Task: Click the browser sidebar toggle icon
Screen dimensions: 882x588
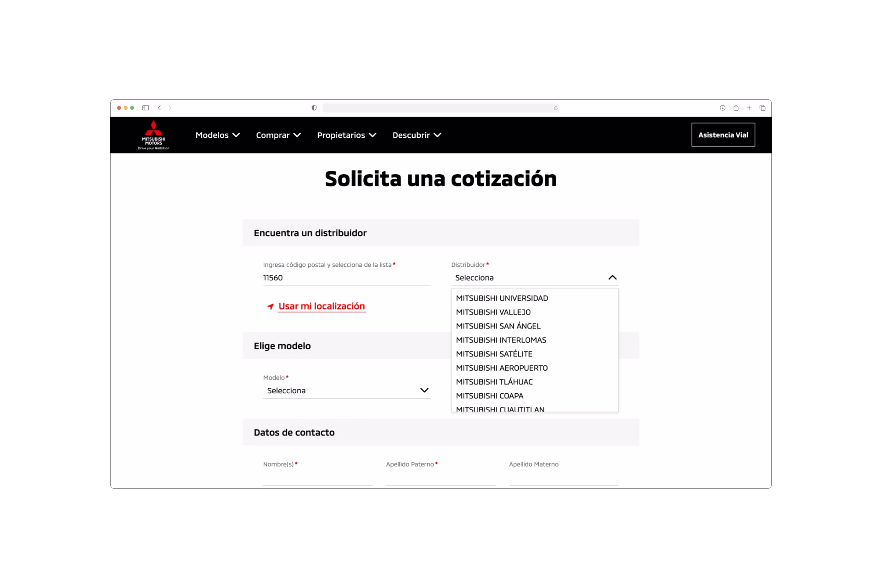Action: point(146,108)
